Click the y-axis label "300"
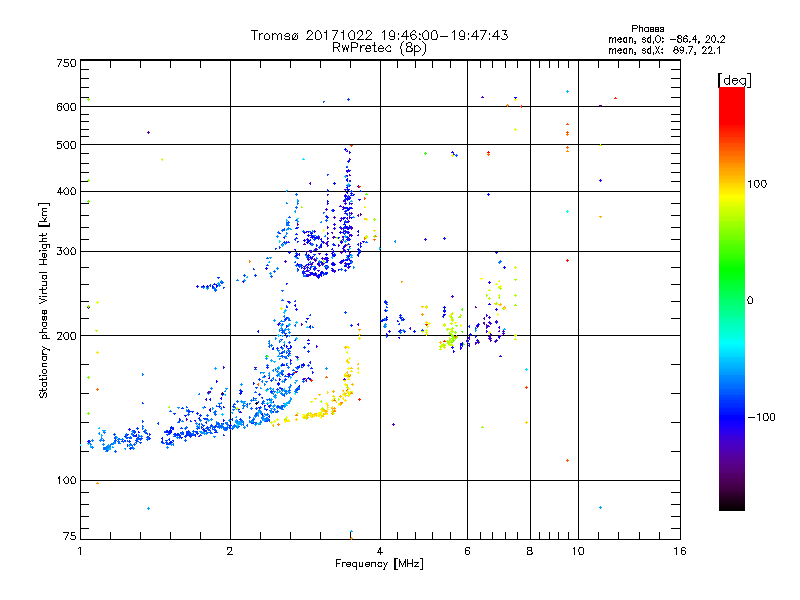Viewport: 800px width, 600px height. [66, 251]
